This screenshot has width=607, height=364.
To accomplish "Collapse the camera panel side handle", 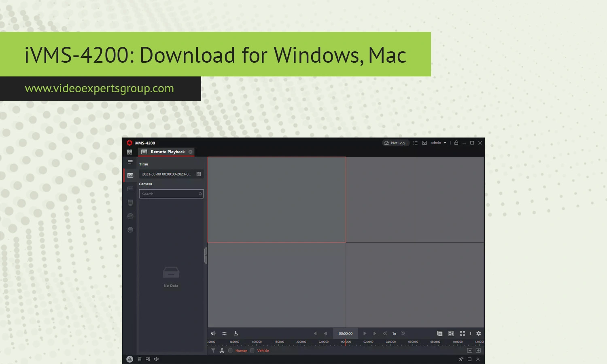I will pos(206,256).
